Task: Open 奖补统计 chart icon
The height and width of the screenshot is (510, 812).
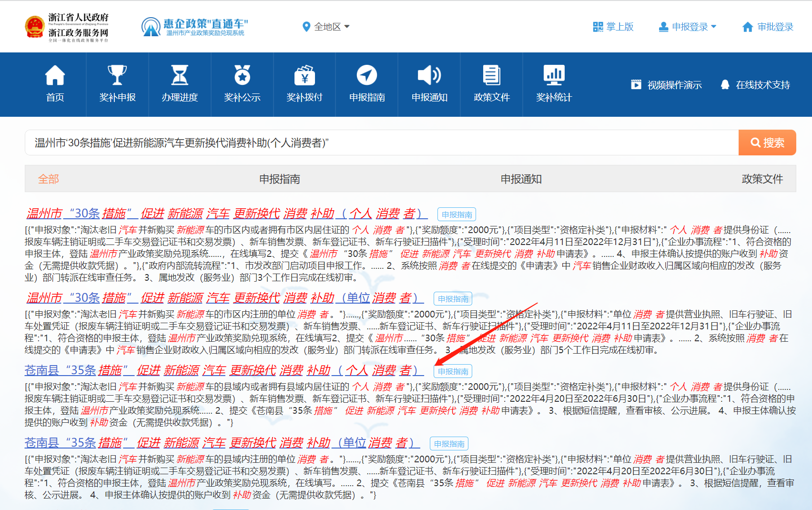Action: click(554, 75)
